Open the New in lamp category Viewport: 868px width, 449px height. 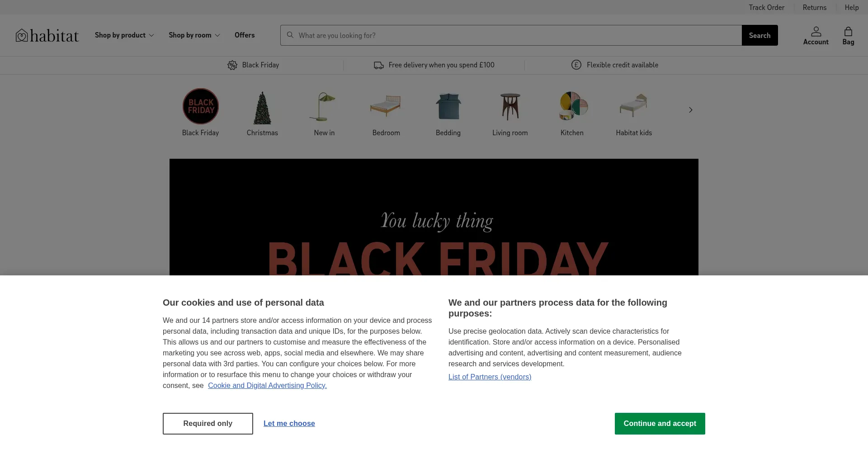point(324,107)
